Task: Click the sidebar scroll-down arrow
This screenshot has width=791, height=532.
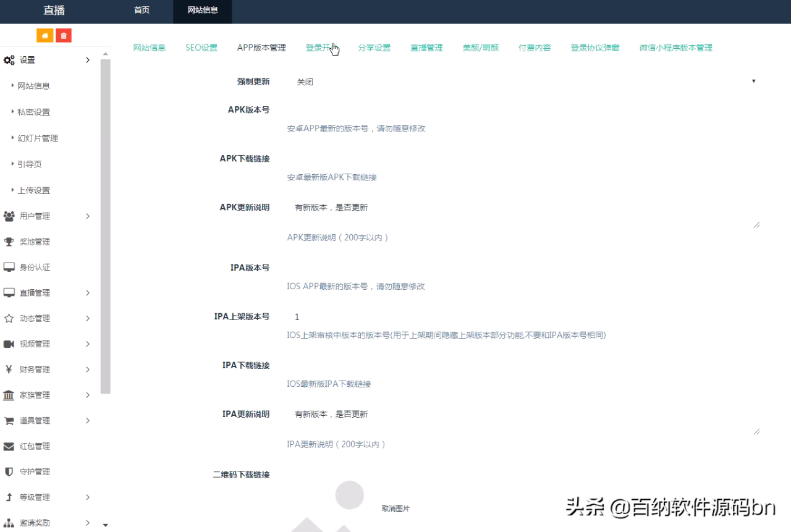Action: [105, 525]
